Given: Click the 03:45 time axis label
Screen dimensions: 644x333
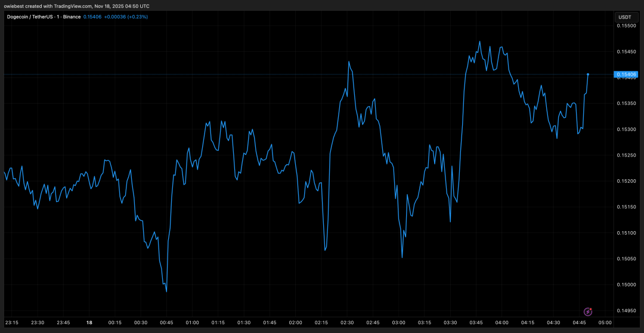Looking at the screenshot, I should 476,322.
